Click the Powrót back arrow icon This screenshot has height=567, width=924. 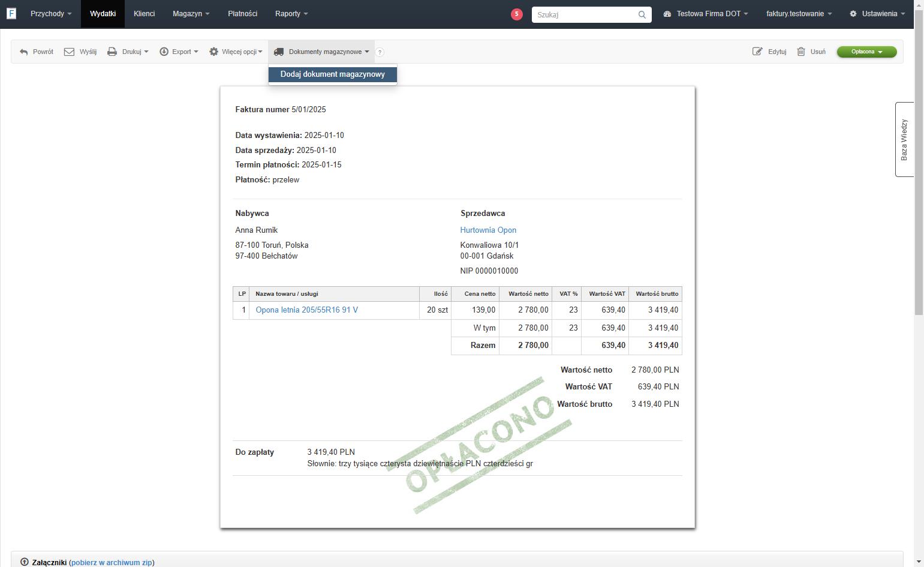pyautogui.click(x=24, y=52)
